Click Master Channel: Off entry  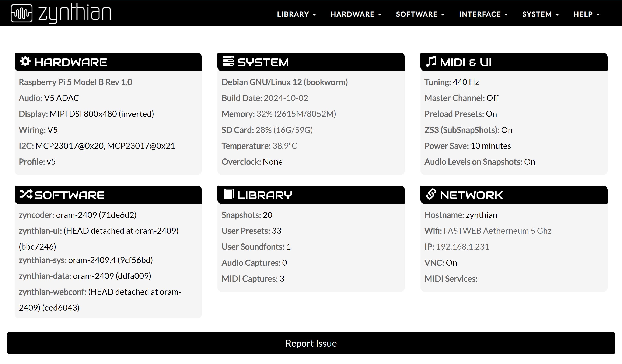pos(462,98)
